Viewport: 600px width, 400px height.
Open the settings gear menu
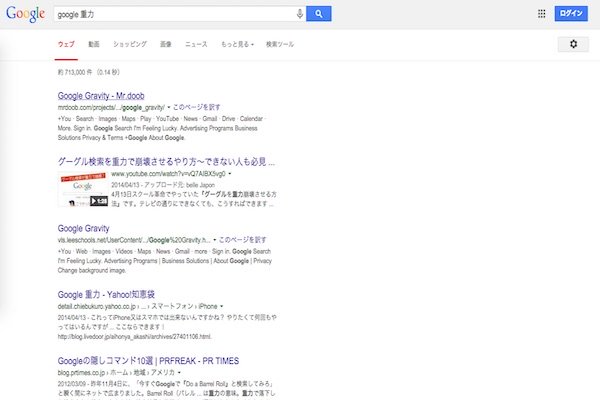pyautogui.click(x=573, y=44)
